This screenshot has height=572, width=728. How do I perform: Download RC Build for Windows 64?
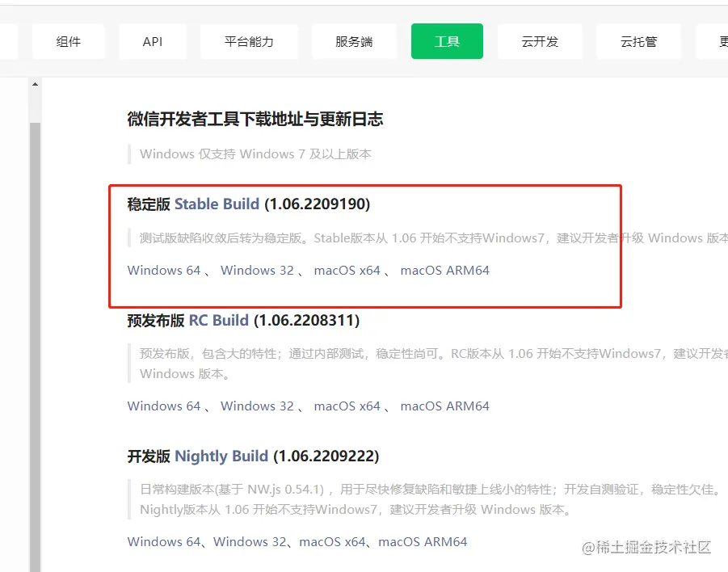164,406
